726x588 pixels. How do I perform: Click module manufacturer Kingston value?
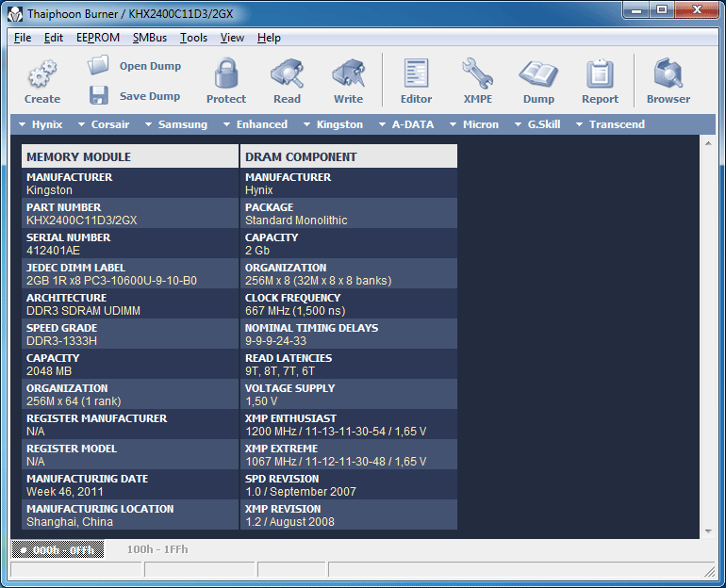(x=49, y=190)
